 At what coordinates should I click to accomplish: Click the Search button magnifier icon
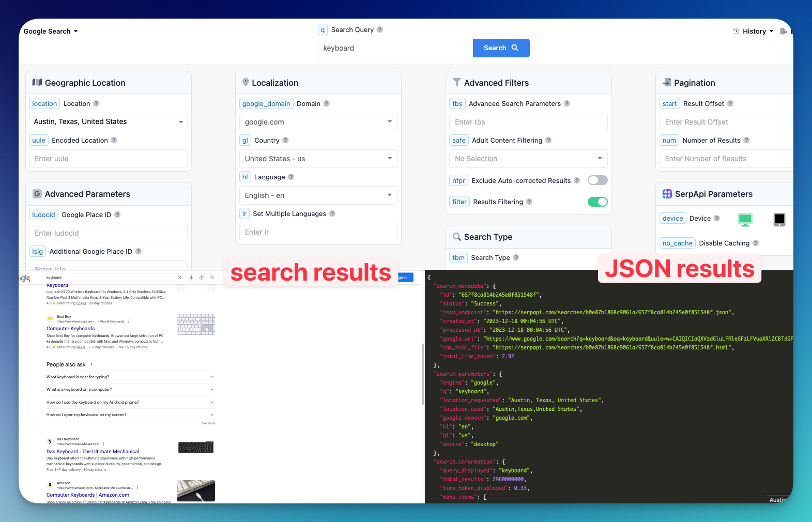[515, 48]
